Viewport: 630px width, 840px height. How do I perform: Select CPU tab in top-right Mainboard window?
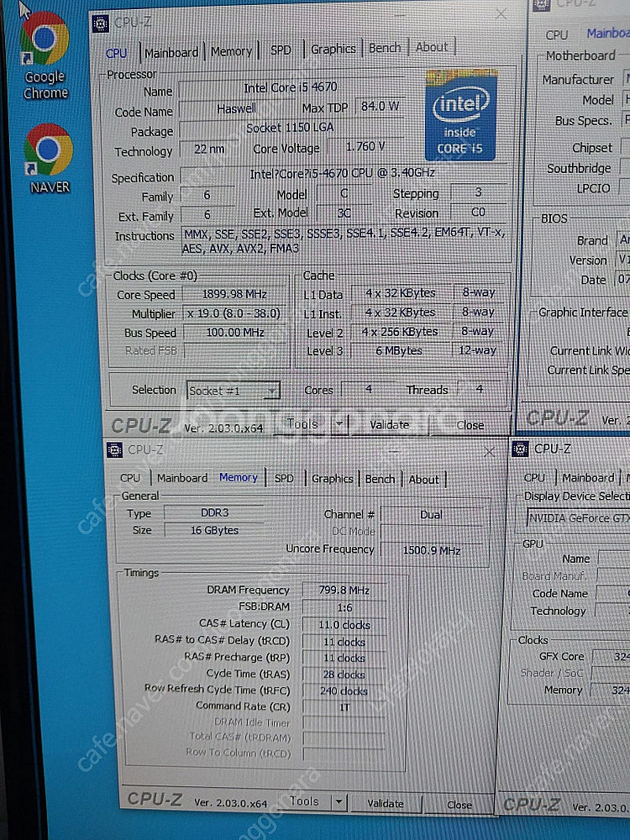[557, 35]
